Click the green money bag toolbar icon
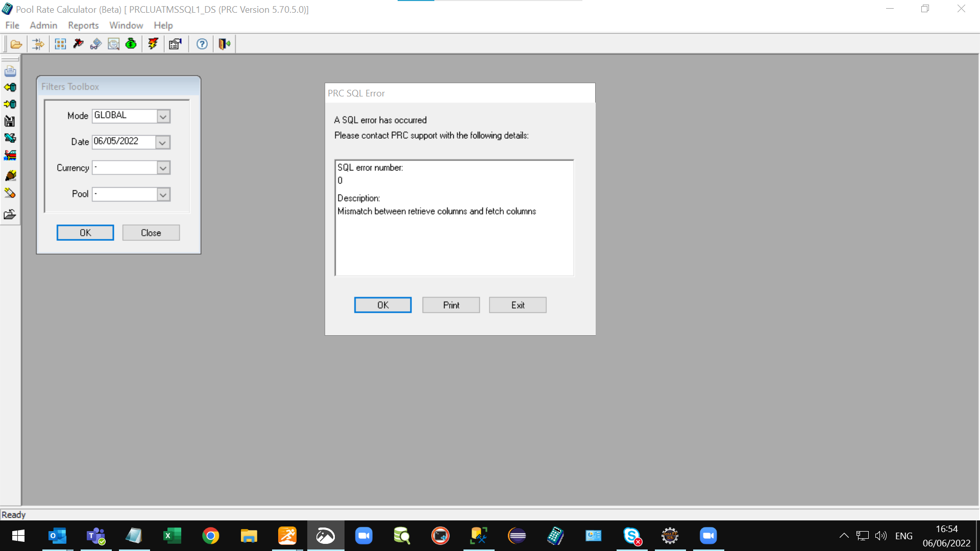This screenshot has height=551, width=980. 131,44
